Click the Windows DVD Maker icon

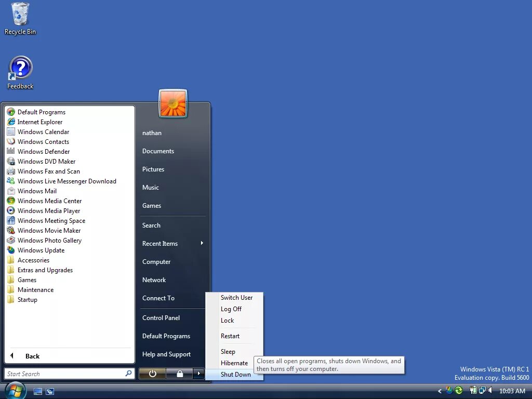tap(11, 161)
